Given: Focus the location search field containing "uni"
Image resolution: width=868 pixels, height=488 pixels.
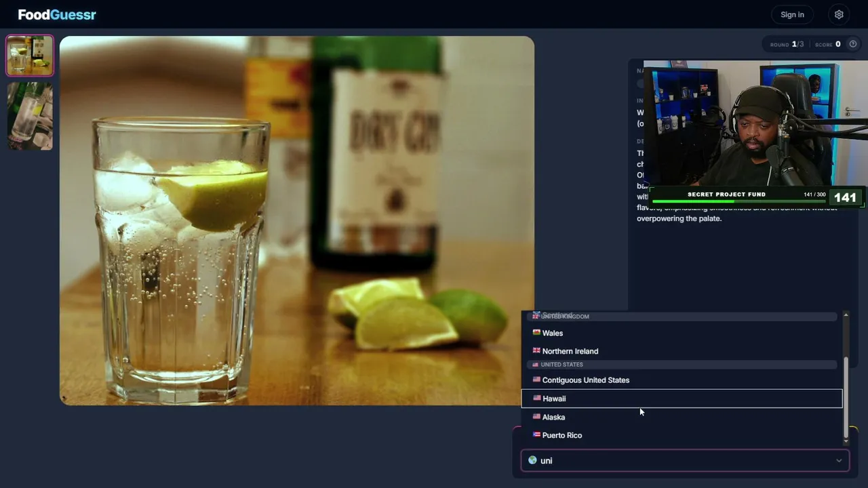Looking at the screenshot, I should (x=685, y=460).
